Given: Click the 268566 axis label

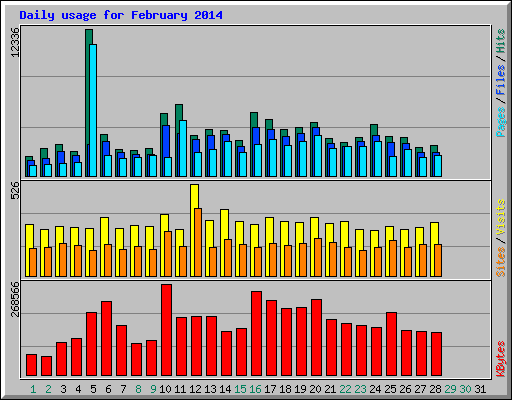Looking at the screenshot, I should [15, 299].
